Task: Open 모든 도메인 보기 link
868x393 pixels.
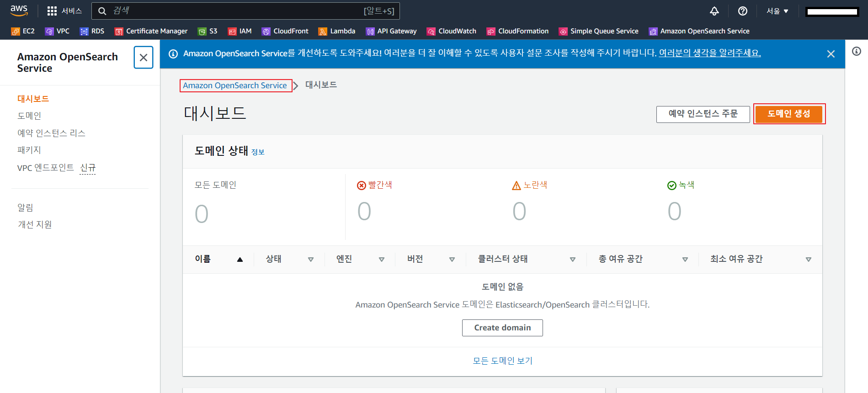Action: point(503,361)
